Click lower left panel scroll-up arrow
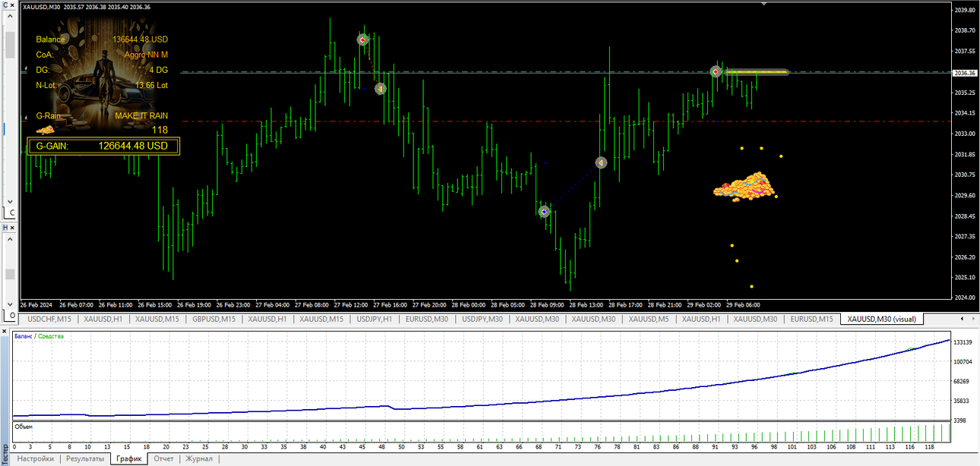Viewport: 980px width, 466px height. click(x=10, y=239)
